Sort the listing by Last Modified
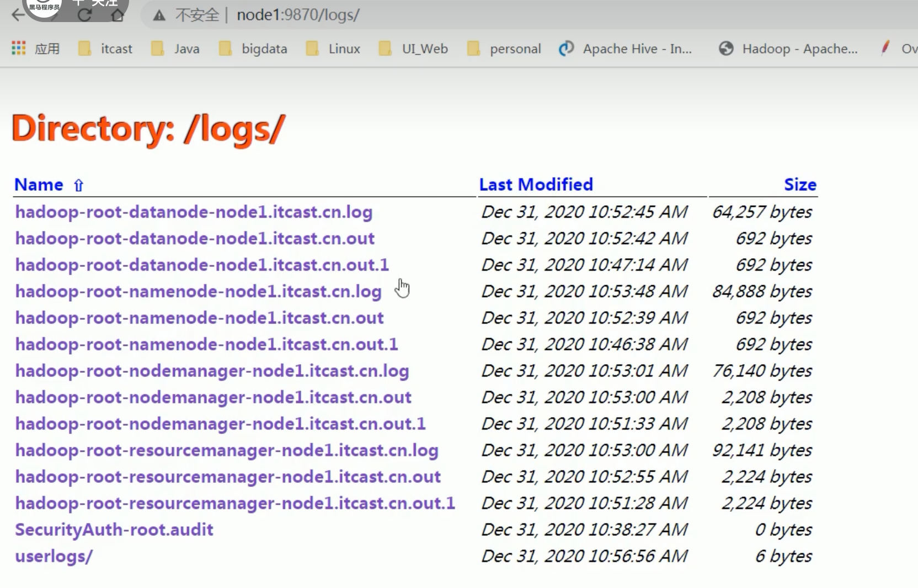Viewport: 918px width, 588px height. [x=536, y=184]
